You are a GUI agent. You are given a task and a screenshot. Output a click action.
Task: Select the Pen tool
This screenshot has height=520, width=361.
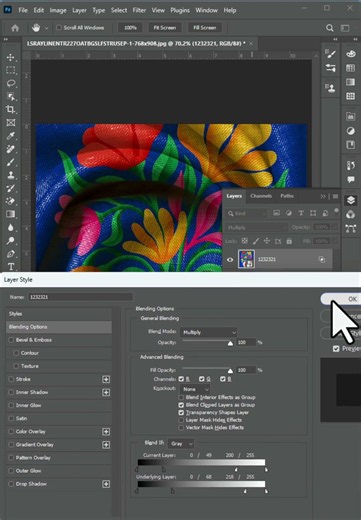(10, 254)
